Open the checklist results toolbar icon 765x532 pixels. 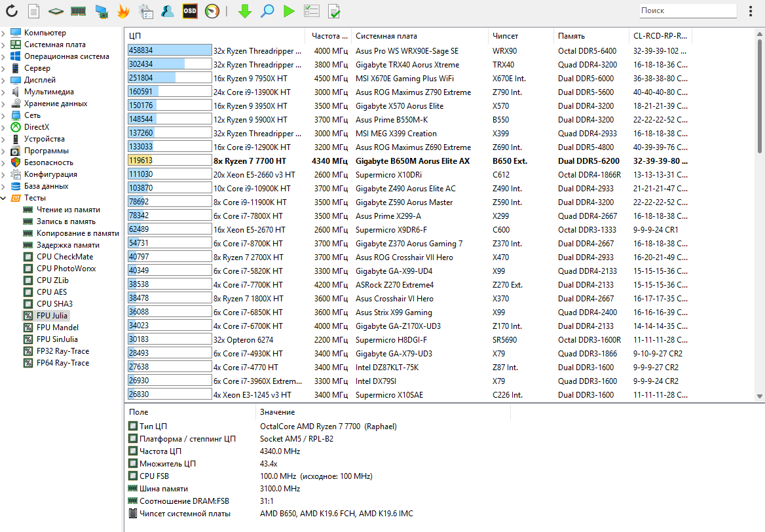click(x=311, y=10)
